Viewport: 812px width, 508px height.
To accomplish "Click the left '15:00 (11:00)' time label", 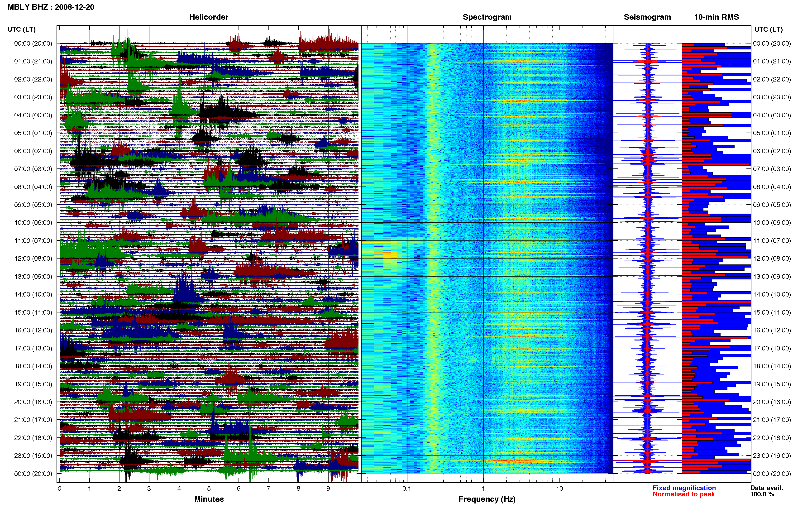I will click(33, 312).
